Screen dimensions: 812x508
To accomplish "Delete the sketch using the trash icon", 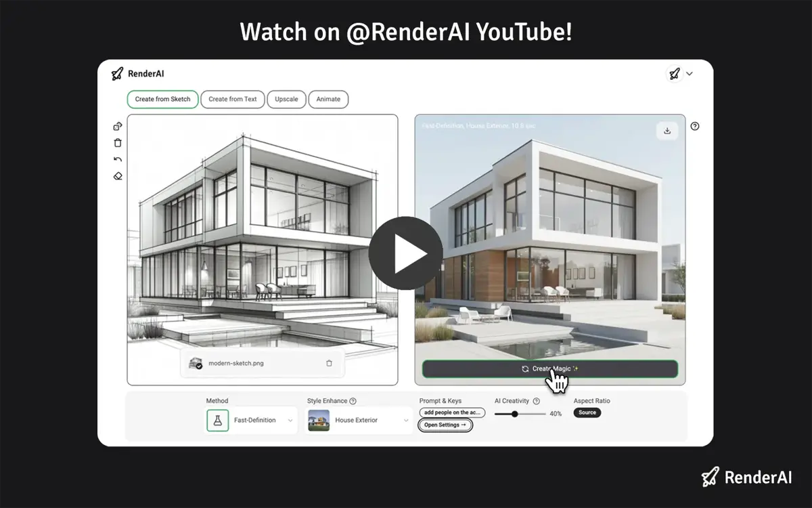I will 117,142.
